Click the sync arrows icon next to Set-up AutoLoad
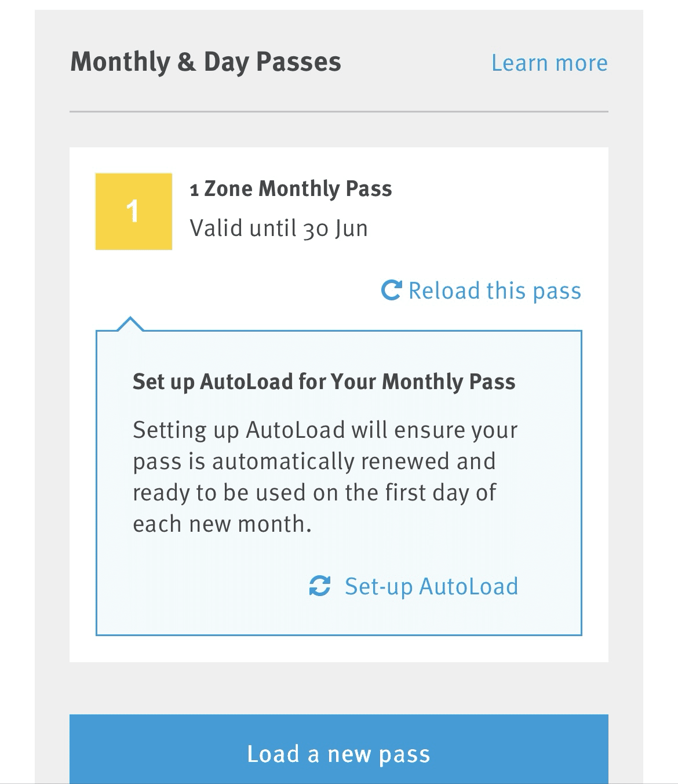Viewport: 678px width, 784px height. click(x=320, y=586)
